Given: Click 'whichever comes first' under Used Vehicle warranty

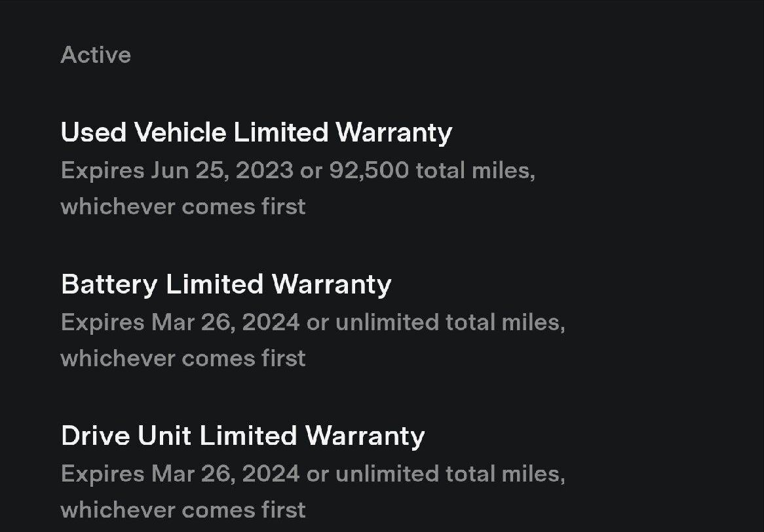Looking at the screenshot, I should [x=183, y=206].
